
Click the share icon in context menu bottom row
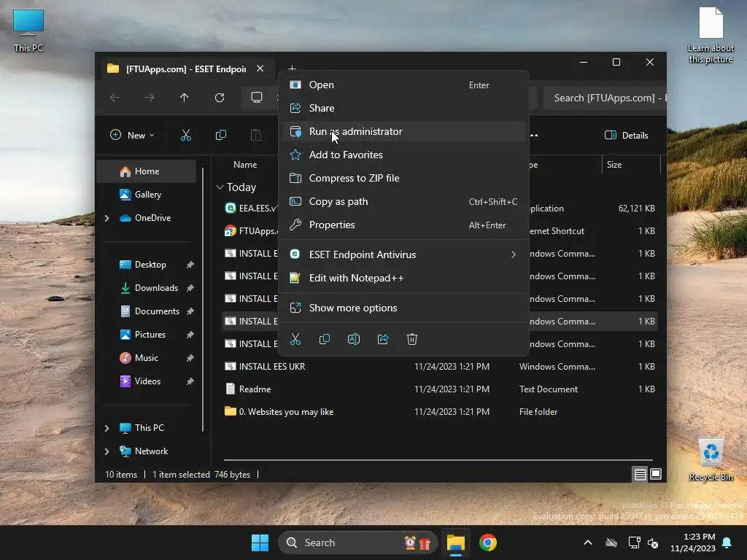(383, 339)
